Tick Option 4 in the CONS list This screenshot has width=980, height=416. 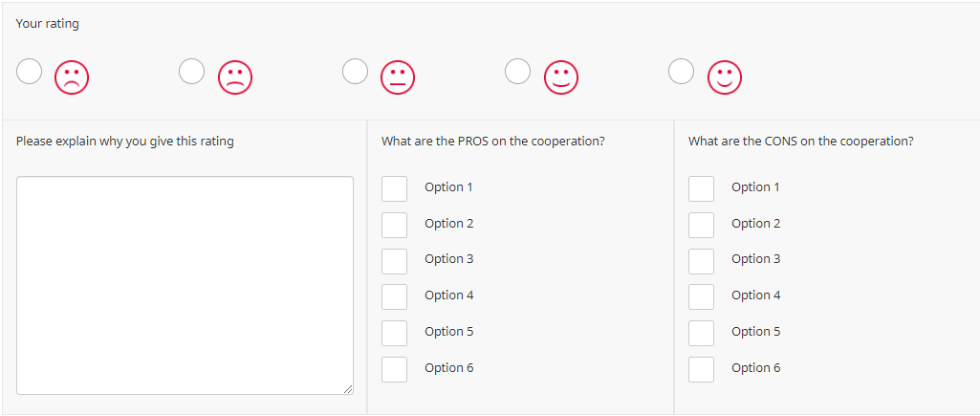pos(701,296)
